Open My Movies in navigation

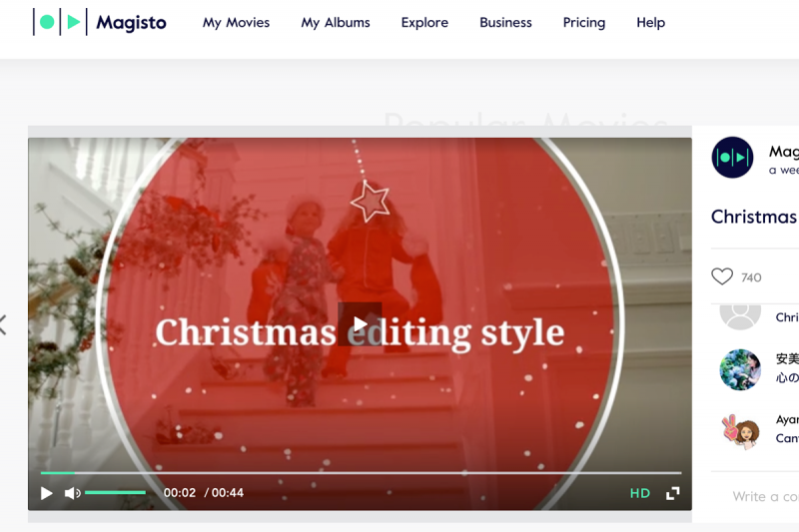tap(236, 22)
